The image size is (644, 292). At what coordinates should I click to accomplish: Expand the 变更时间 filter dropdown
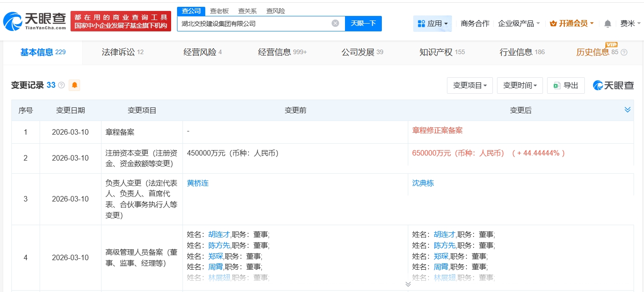pos(520,85)
